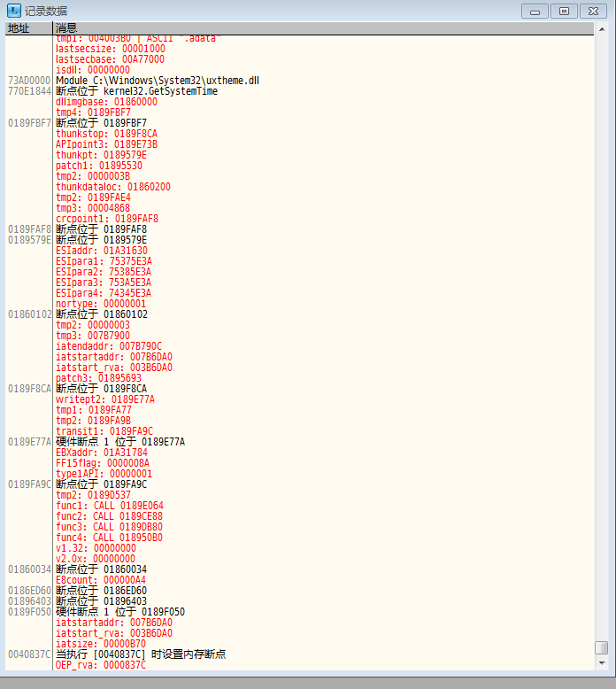Click the log window title icon
The image size is (616, 689).
13,11
